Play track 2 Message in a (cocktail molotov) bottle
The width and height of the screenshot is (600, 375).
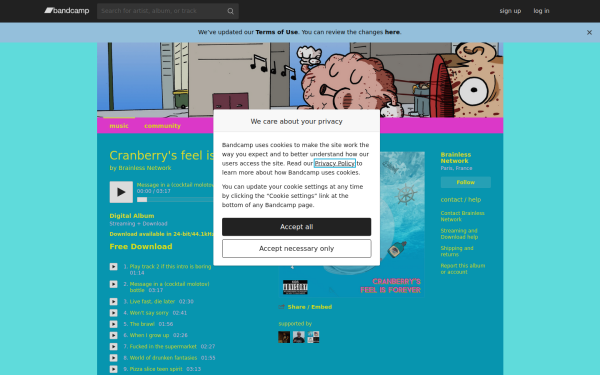(114, 284)
